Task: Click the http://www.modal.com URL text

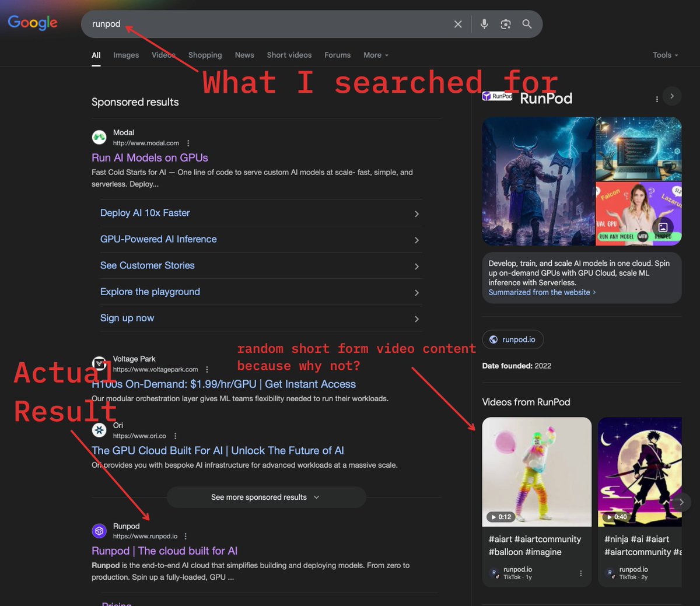Action: (146, 143)
